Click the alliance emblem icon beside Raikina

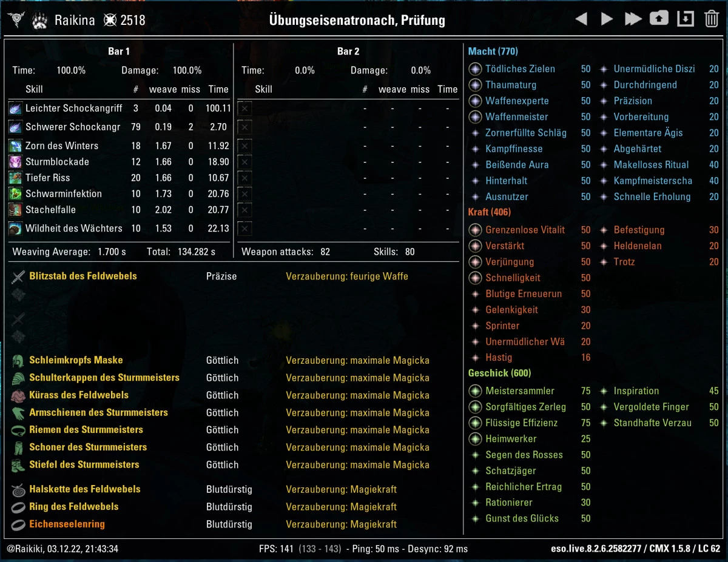pyautogui.click(x=16, y=20)
